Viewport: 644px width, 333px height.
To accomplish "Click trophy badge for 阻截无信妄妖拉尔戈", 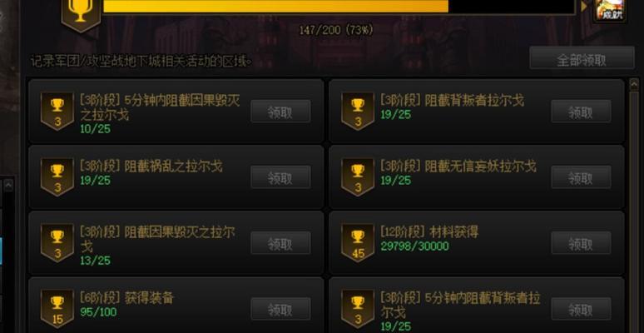I will (x=358, y=177).
